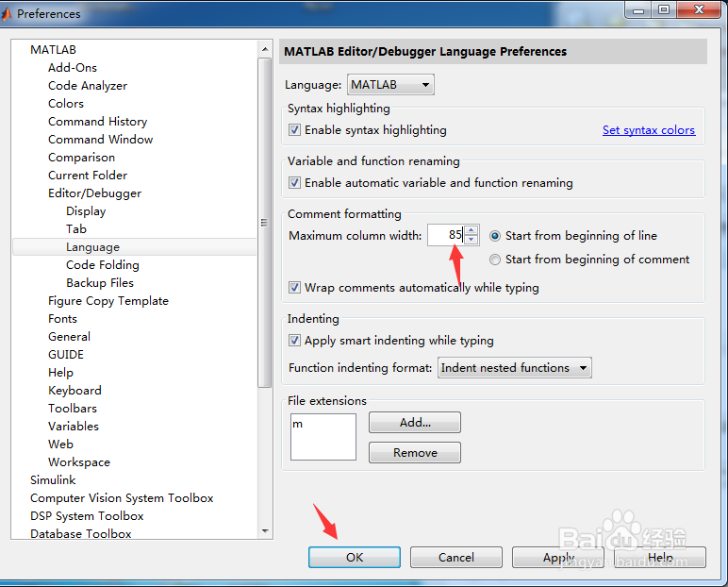Open Toolbars preferences
The height and width of the screenshot is (587, 728).
pos(73,409)
